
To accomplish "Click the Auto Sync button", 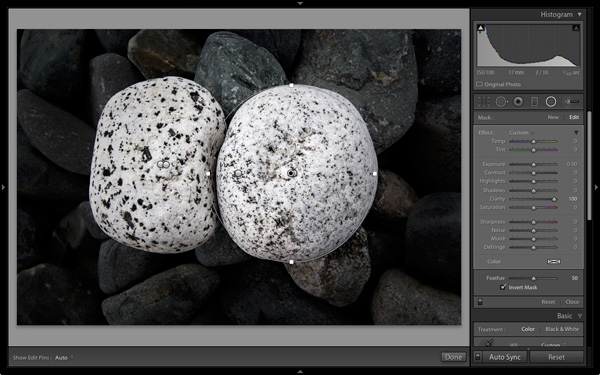I will pos(505,357).
